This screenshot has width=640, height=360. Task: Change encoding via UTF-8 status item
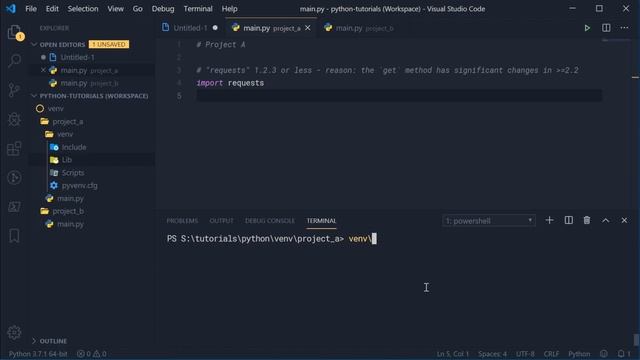pyautogui.click(x=525, y=354)
